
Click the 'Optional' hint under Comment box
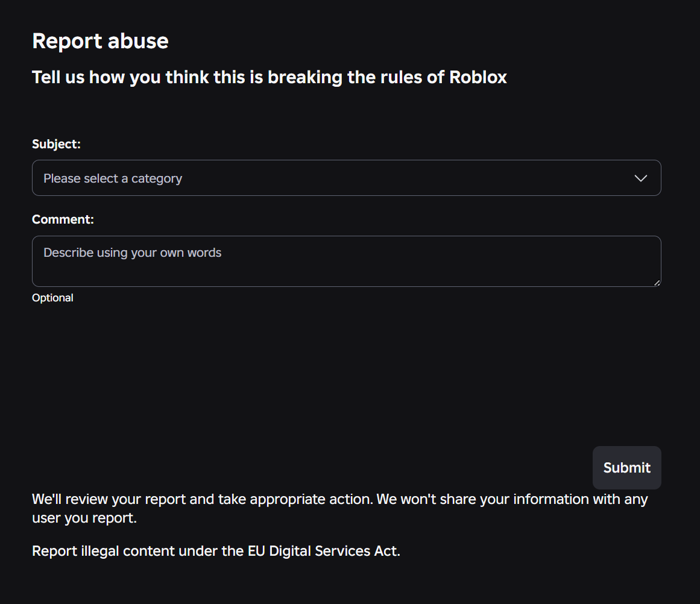click(x=52, y=298)
